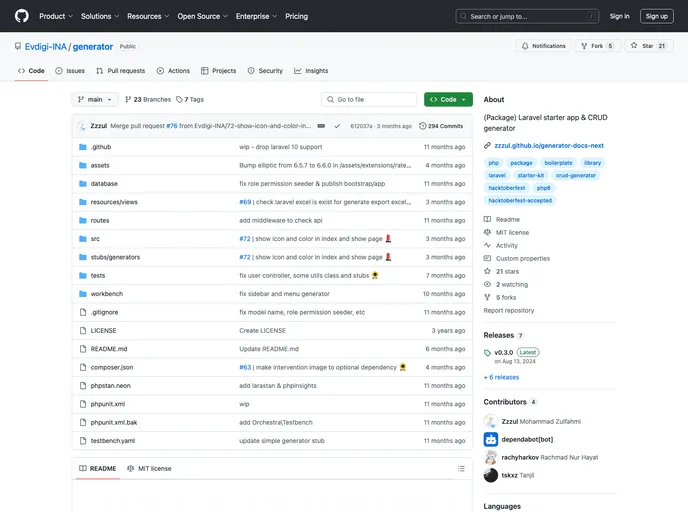Open the phpunit.xml.bak file
The image size is (688, 512).
click(114, 422)
